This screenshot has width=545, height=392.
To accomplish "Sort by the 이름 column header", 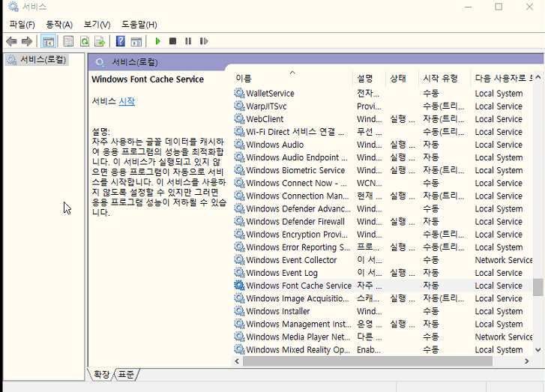I will pyautogui.click(x=292, y=78).
